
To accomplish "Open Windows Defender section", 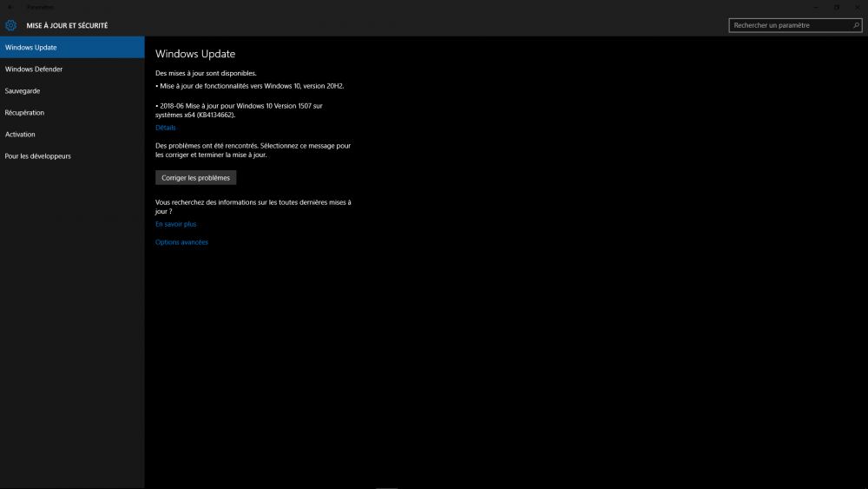I will pyautogui.click(x=72, y=69).
